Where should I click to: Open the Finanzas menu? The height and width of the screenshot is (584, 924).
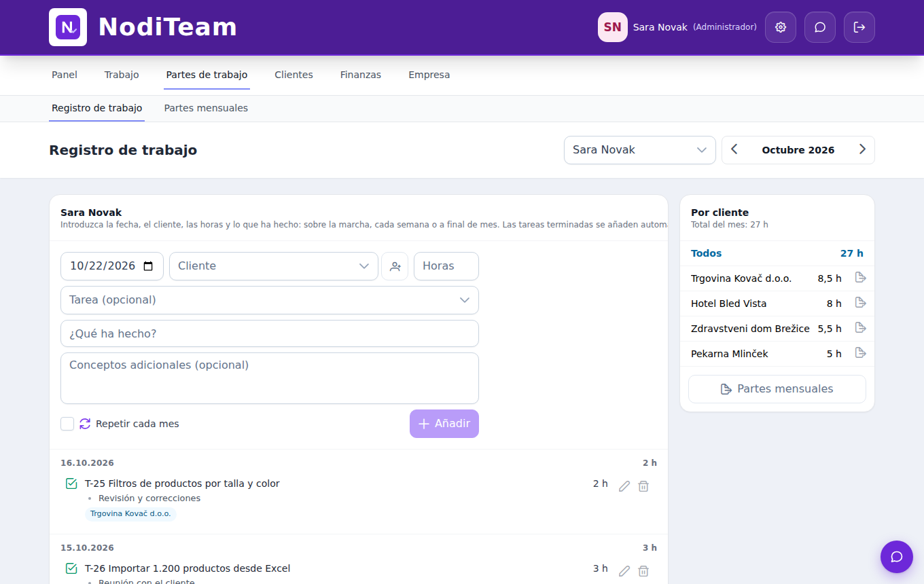[361, 75]
